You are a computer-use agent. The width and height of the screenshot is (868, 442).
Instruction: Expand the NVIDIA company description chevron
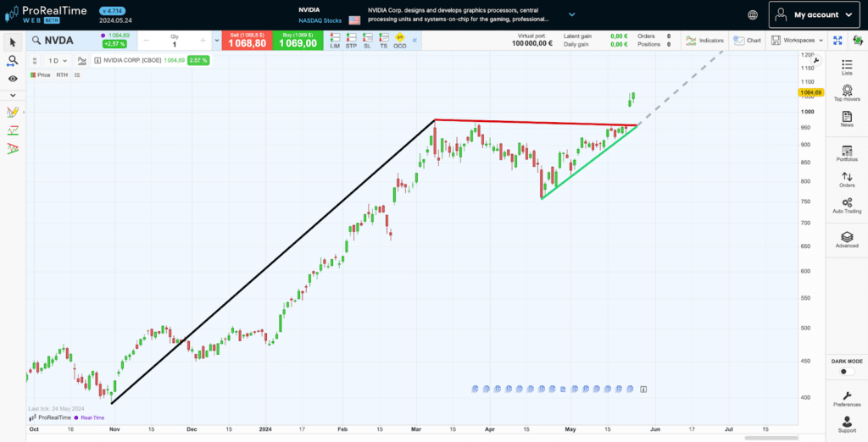tap(572, 15)
